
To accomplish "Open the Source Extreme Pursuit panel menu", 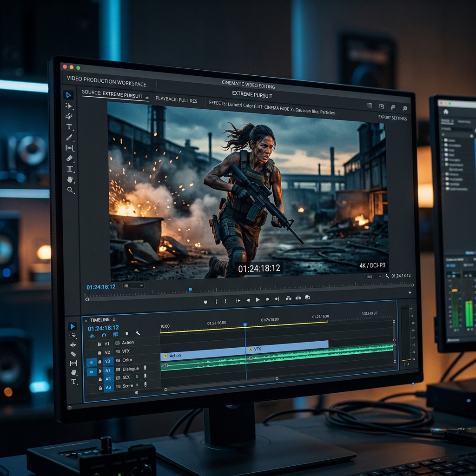I will pos(147,98).
